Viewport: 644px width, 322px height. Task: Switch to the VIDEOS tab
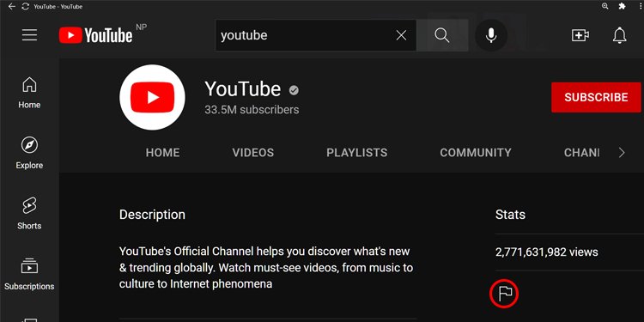tap(253, 153)
